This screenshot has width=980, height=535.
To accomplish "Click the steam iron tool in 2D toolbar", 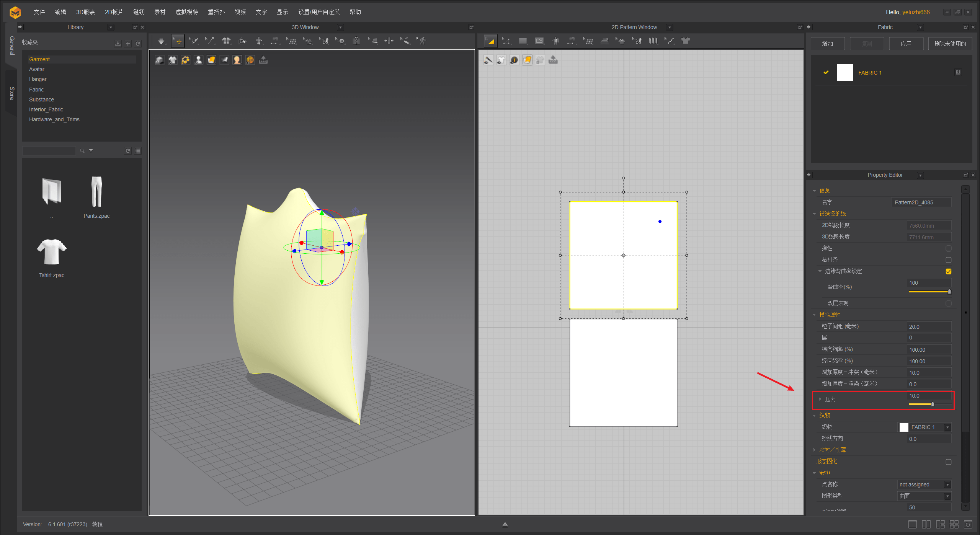I will pyautogui.click(x=604, y=41).
